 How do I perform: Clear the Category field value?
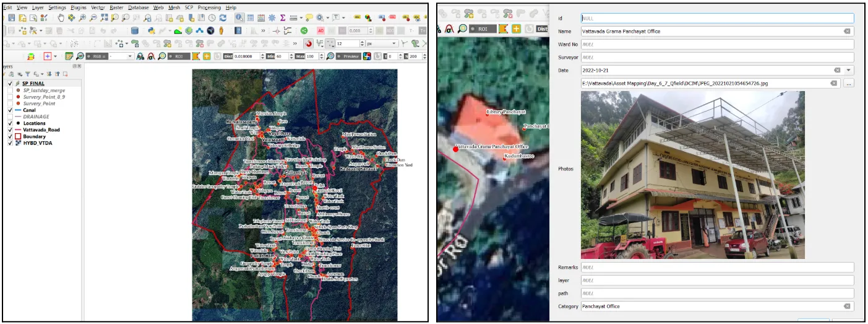[x=847, y=306]
